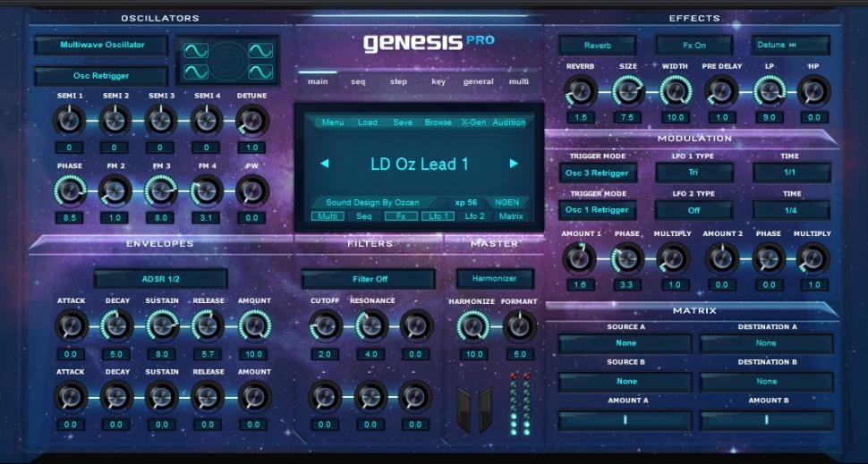868x464 pixels.
Task: Switch to the key tab
Action: click(x=438, y=82)
